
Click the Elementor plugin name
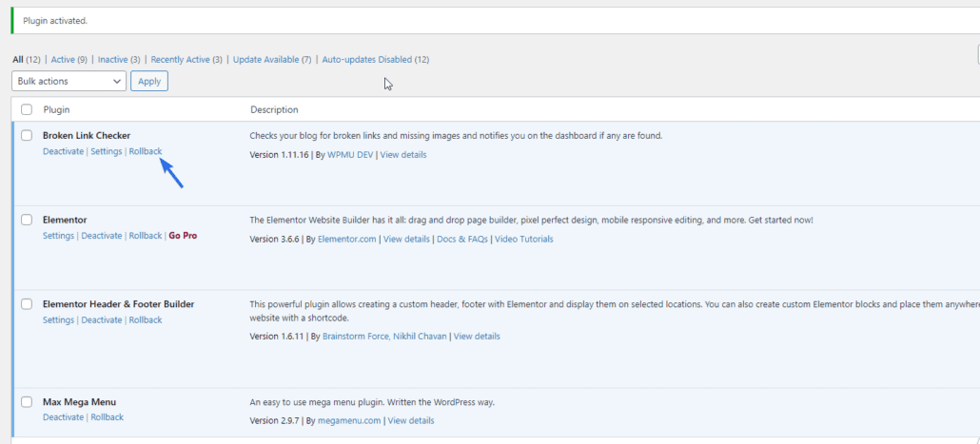[65, 220]
